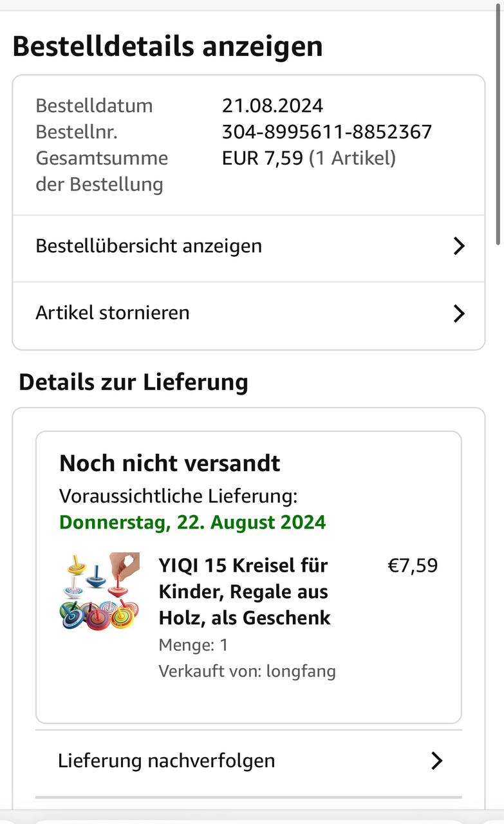Click chevron next to Lieferung nachverfolgen
The height and width of the screenshot is (824, 504).
[x=436, y=761]
